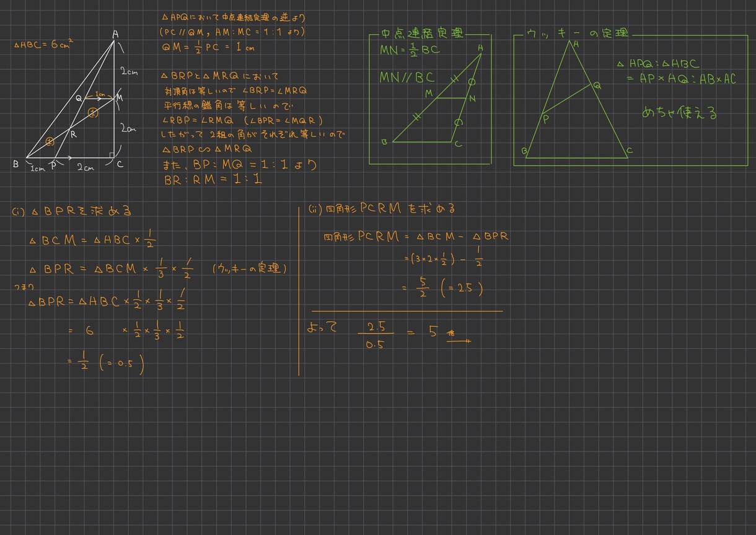Select the △ABC = 6cm² label

click(x=44, y=45)
